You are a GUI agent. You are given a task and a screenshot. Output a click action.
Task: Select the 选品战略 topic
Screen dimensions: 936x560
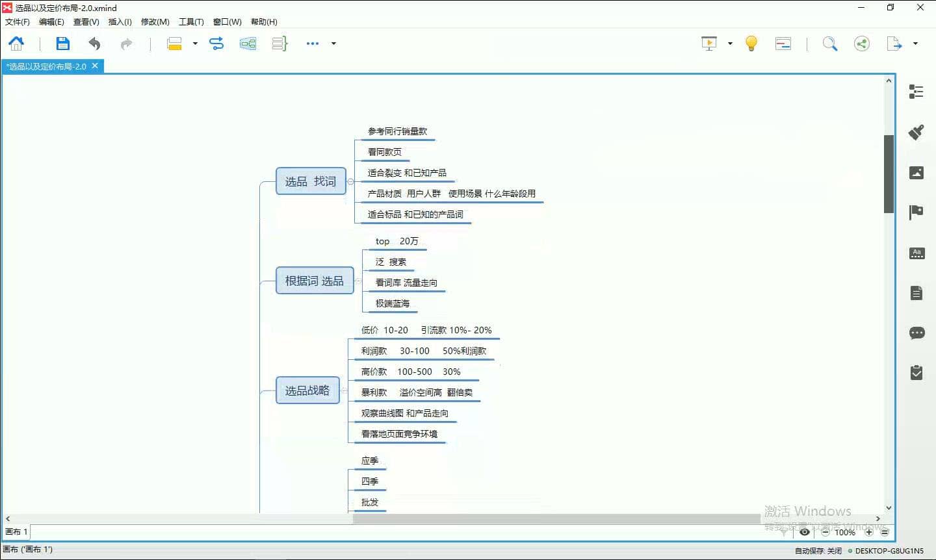(307, 390)
